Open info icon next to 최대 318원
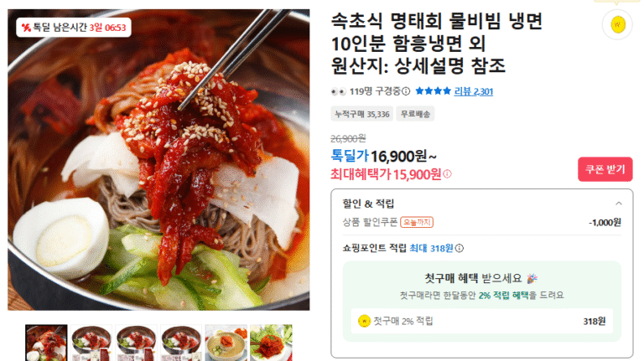 point(460,248)
